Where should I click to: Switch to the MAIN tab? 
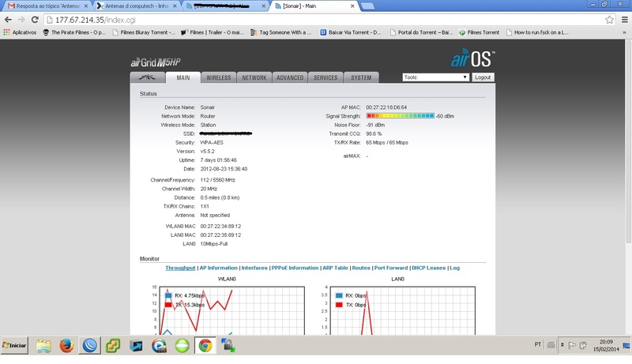[x=183, y=77]
